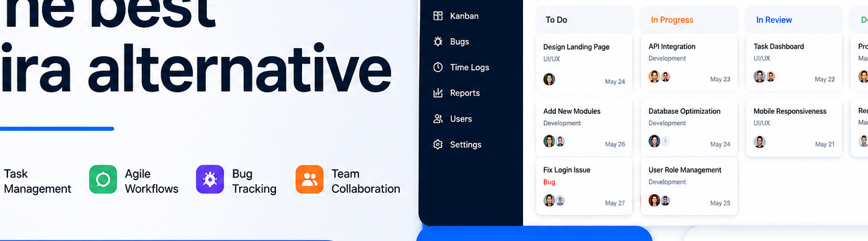Open the Database Optimization task card
Image resolution: width=868 pixels, height=241 pixels.
[689, 127]
